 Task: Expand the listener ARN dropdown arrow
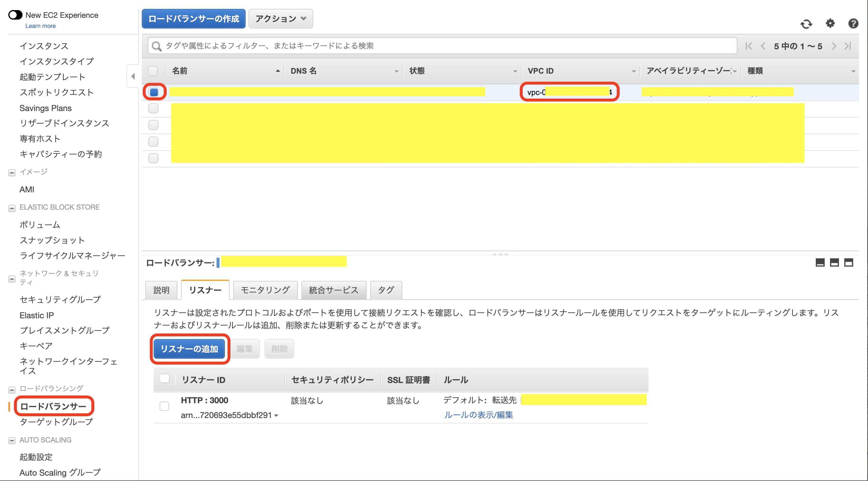[276, 416]
